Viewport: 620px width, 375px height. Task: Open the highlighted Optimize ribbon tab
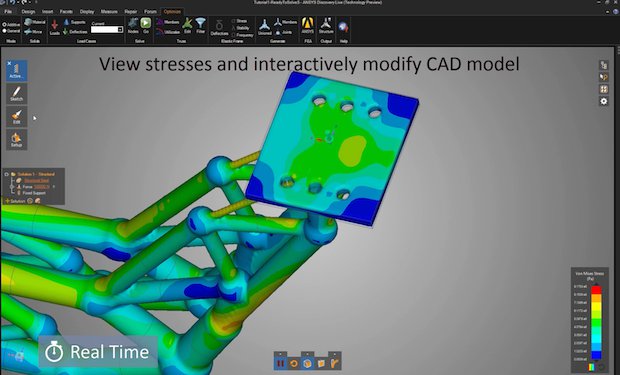[x=172, y=11]
